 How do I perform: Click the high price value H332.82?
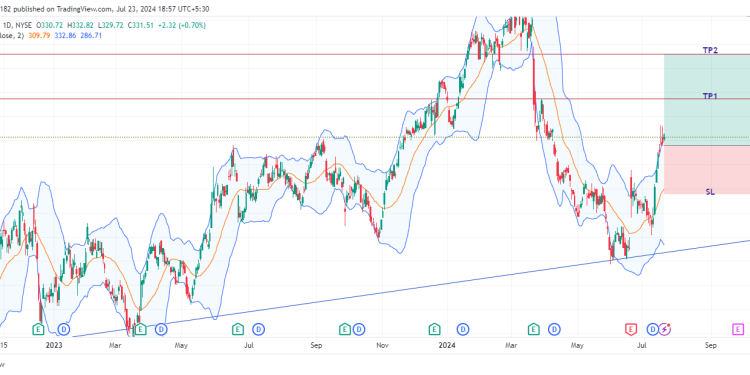pos(80,25)
